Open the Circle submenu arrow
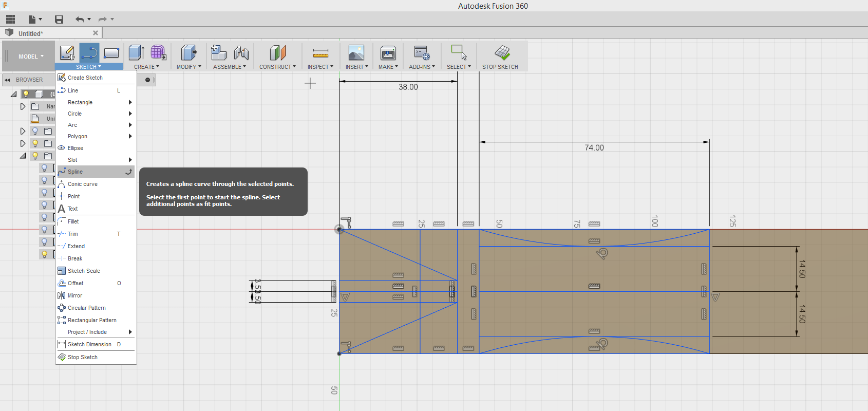The width and height of the screenshot is (868, 411). click(x=130, y=114)
